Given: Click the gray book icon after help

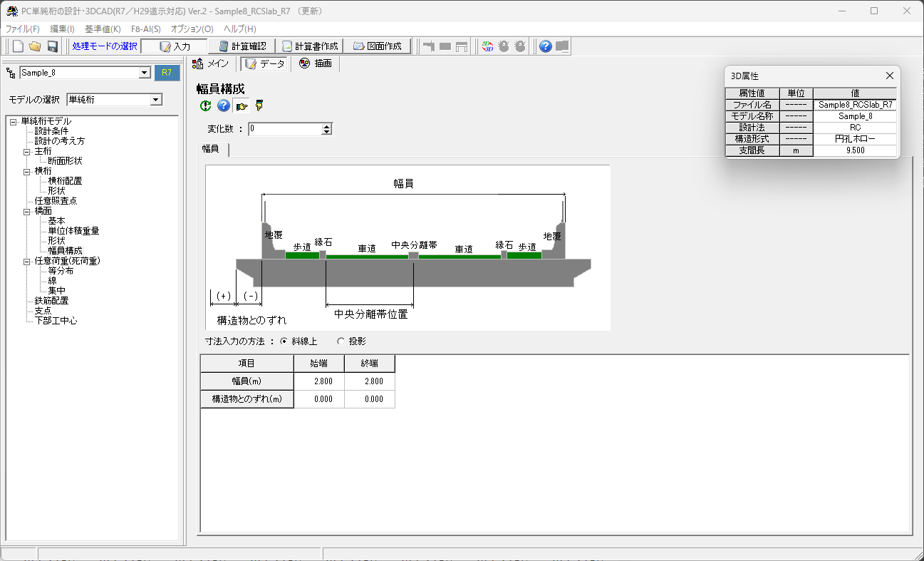Looking at the screenshot, I should [x=563, y=46].
